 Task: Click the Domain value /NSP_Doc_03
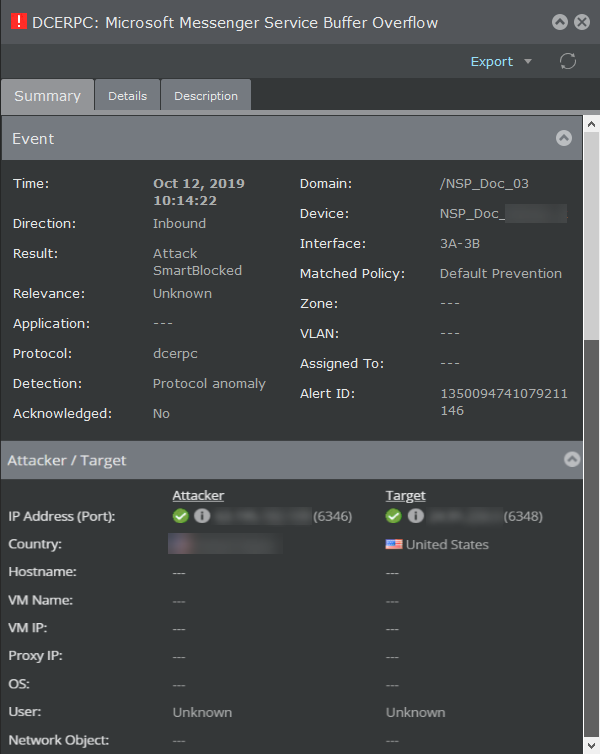(484, 184)
